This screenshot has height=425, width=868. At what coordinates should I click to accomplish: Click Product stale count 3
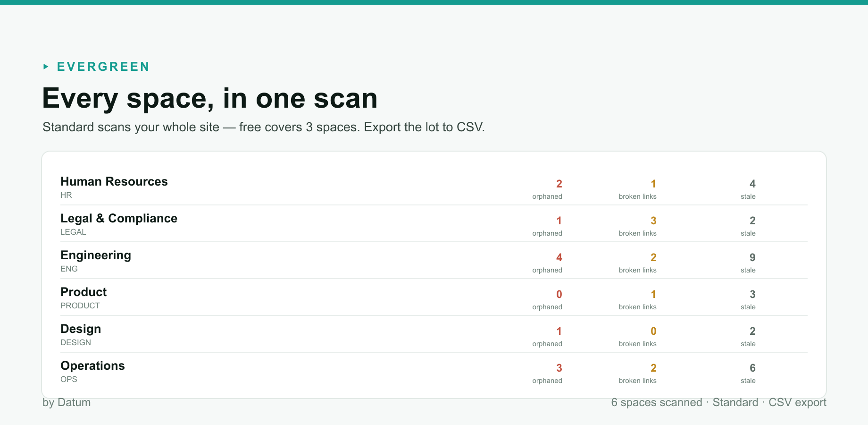pos(752,294)
